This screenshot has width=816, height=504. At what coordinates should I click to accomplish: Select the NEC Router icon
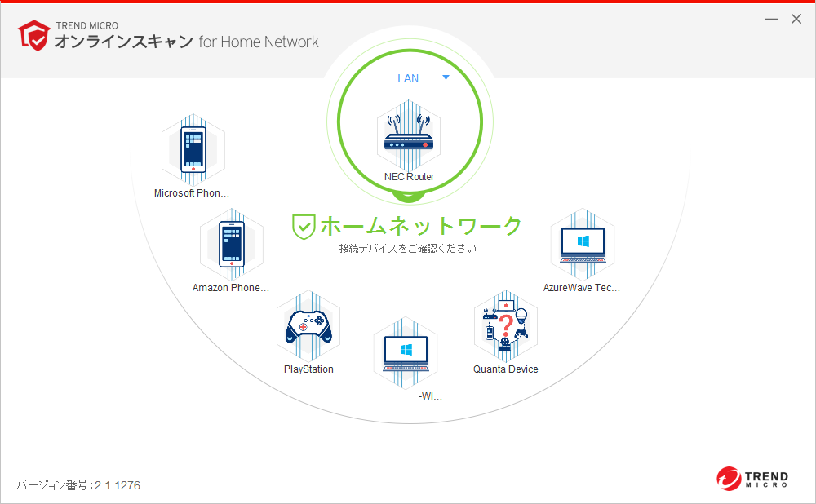[x=409, y=135]
